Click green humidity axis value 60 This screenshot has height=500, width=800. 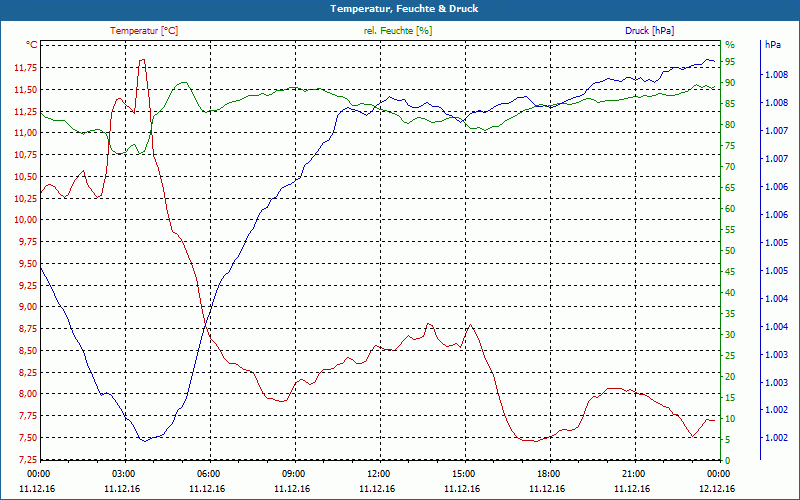730,209
